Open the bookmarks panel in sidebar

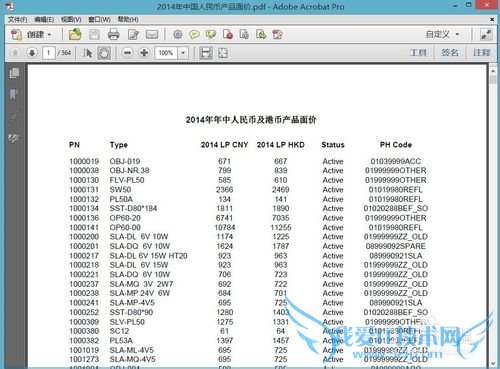pos(14,95)
